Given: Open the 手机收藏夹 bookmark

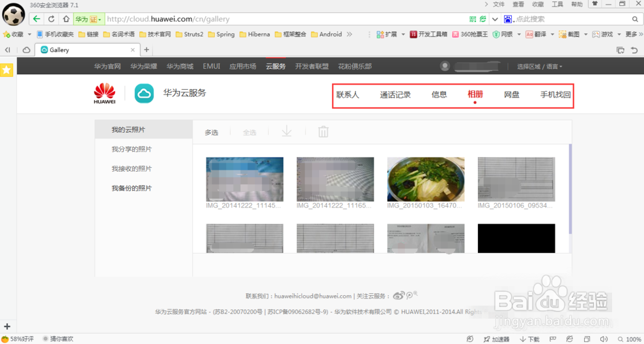Looking at the screenshot, I should [55, 34].
